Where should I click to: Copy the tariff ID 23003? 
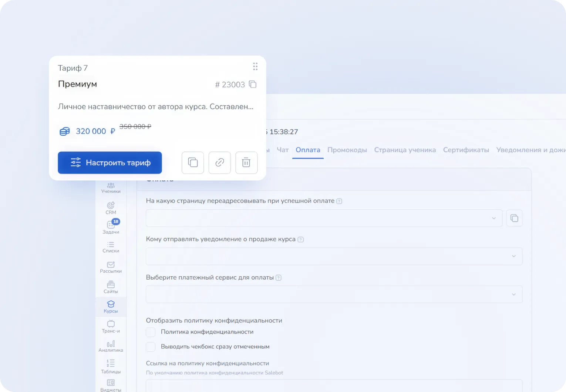click(x=252, y=84)
